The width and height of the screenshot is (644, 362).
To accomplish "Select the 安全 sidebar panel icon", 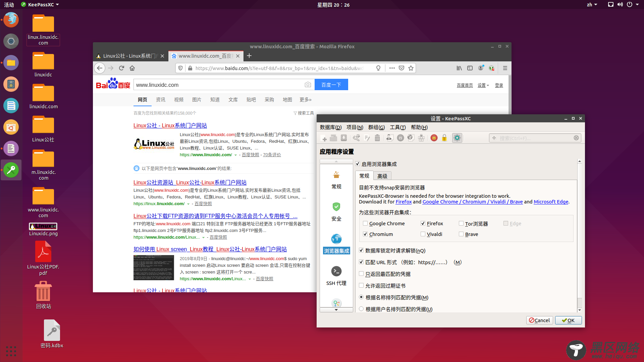I will pyautogui.click(x=336, y=207).
